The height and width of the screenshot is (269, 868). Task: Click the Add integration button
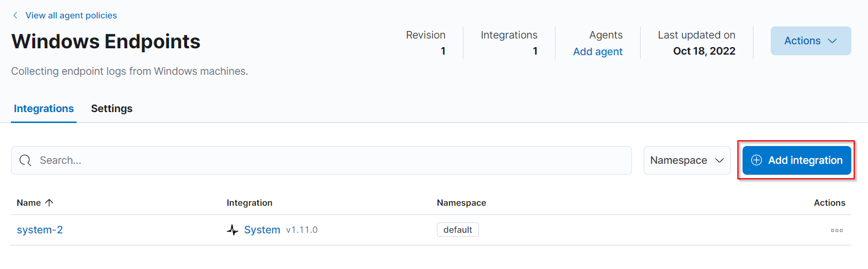(x=797, y=160)
